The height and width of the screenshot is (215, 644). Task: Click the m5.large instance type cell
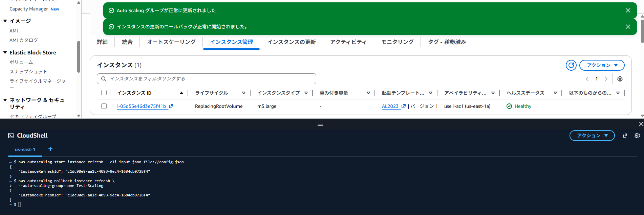pyautogui.click(x=267, y=106)
